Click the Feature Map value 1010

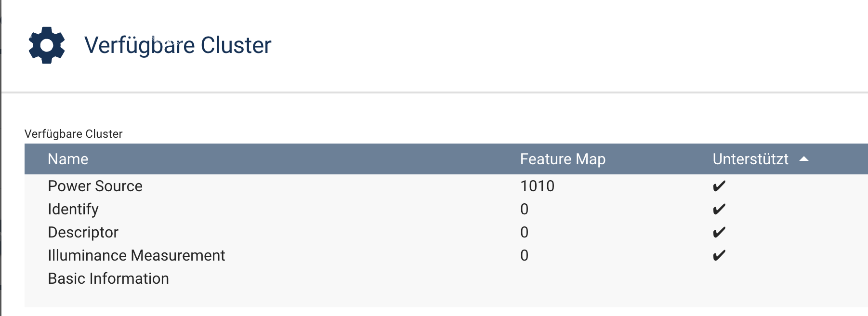[537, 186]
